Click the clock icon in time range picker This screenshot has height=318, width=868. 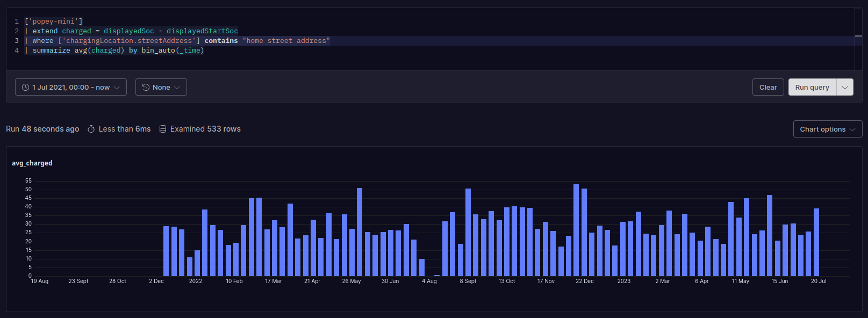(25, 87)
